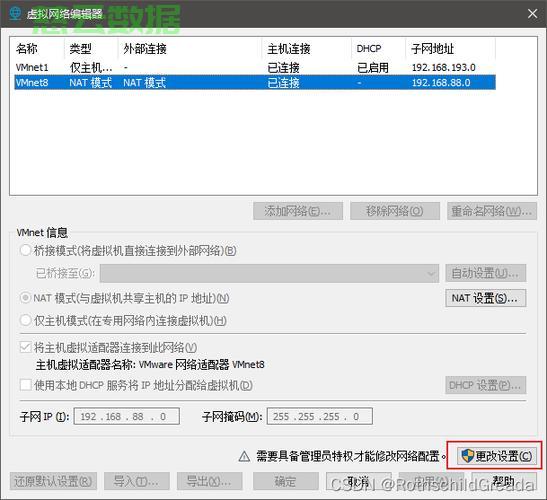This screenshot has width=547, height=500.
Task: Click 更改设置(C) shield button
Action: point(496,456)
